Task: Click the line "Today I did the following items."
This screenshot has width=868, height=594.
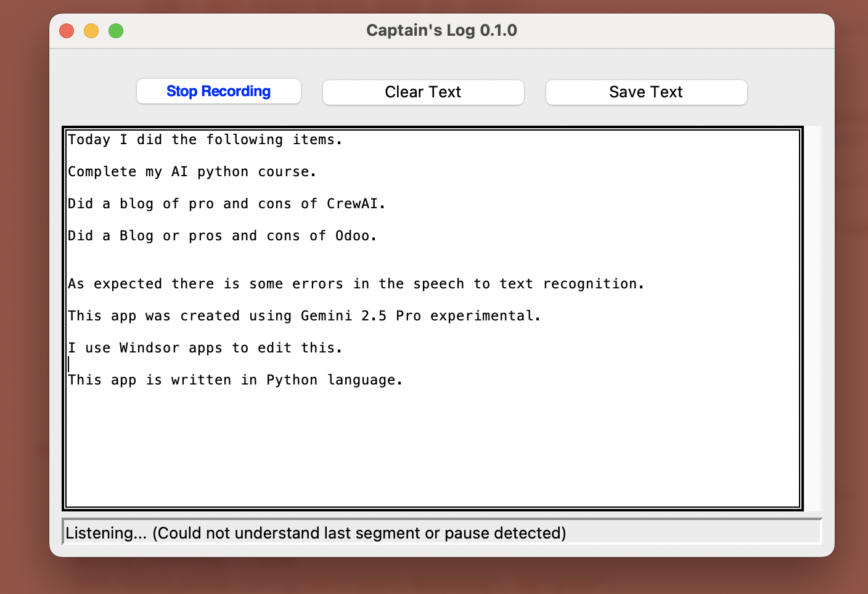Action: tap(205, 140)
